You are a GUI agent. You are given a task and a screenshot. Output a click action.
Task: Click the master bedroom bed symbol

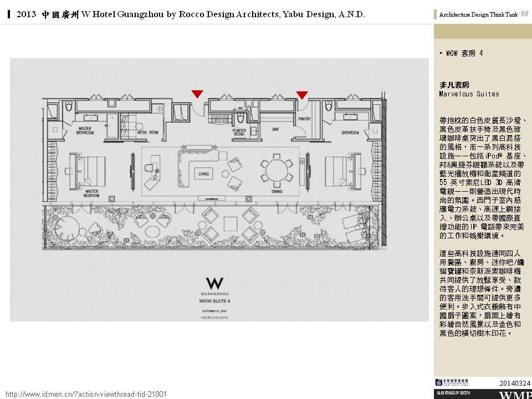point(86,167)
